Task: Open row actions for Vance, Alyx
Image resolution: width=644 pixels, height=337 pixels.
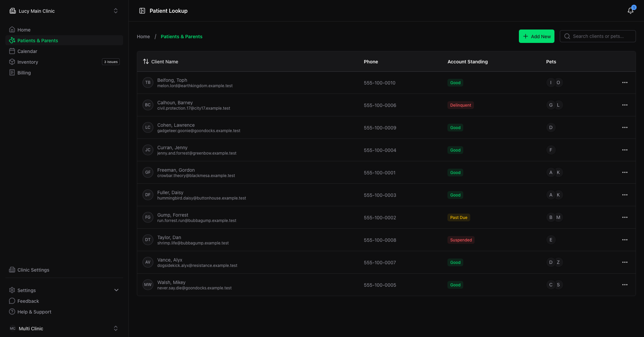Action: (x=625, y=262)
